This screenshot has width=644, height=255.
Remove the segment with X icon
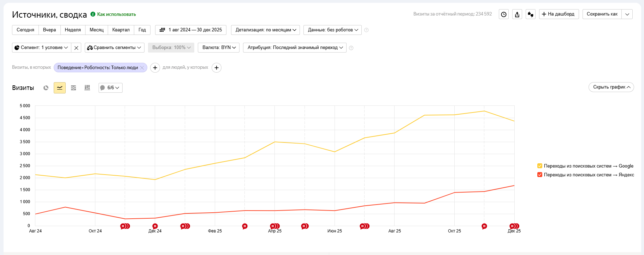pos(76,48)
